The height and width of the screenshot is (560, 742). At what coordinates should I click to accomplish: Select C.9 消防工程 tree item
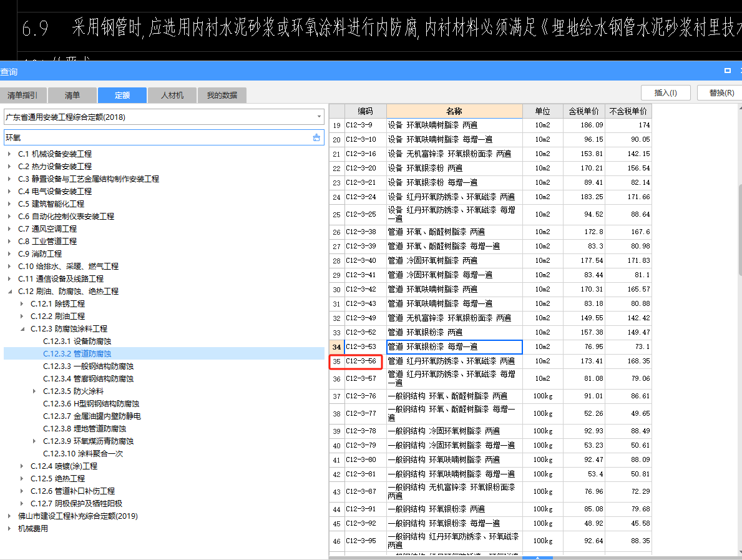point(40,253)
